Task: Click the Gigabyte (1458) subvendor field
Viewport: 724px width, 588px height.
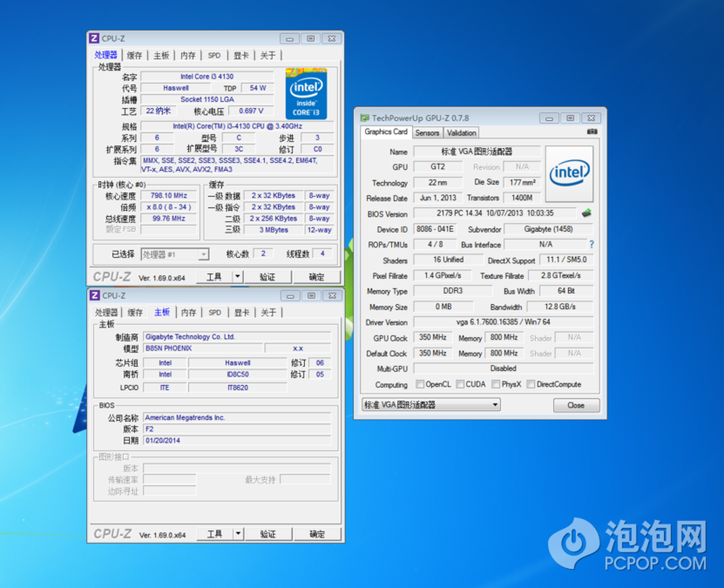Action: click(x=548, y=229)
